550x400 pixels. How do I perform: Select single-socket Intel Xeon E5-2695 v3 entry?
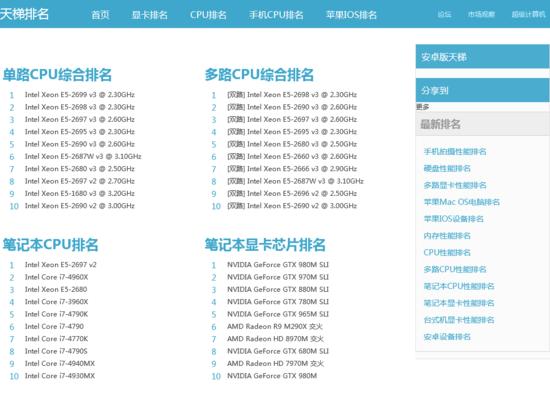[x=80, y=132]
